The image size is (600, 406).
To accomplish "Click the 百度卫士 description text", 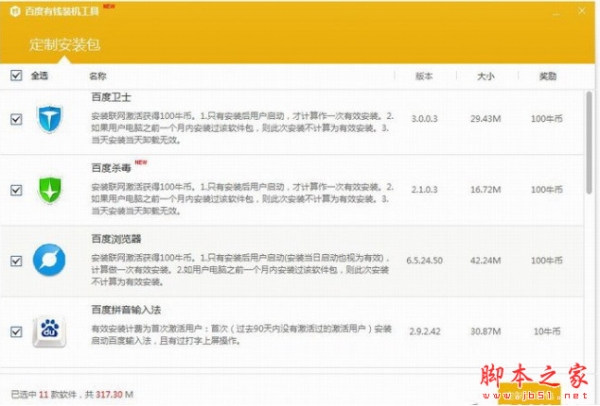I will point(242,128).
